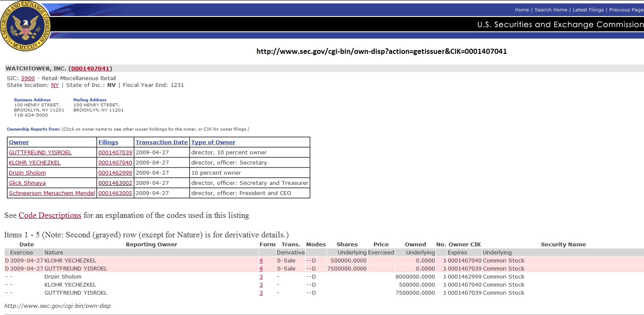644x315 pixels.
Task: Open Glick Shmaya owner page
Action: [27, 183]
